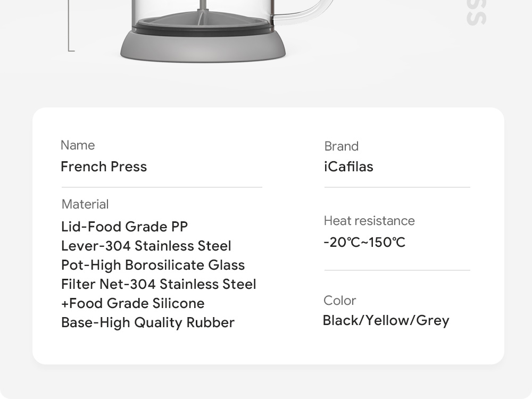The height and width of the screenshot is (399, 532).
Task: Click the "Material" section label
Action: 85,204
